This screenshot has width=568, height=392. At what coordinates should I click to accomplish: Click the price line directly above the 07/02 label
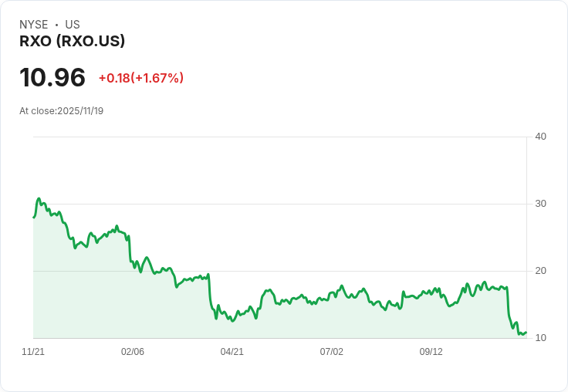(332, 293)
